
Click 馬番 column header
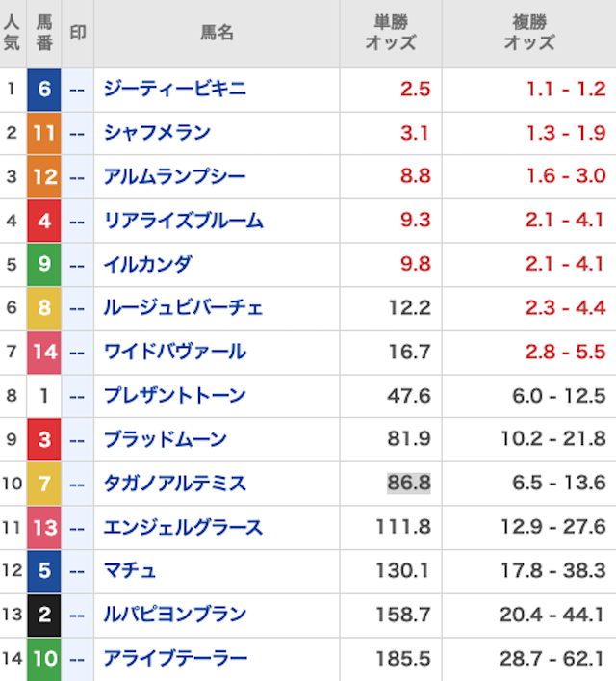(44, 34)
